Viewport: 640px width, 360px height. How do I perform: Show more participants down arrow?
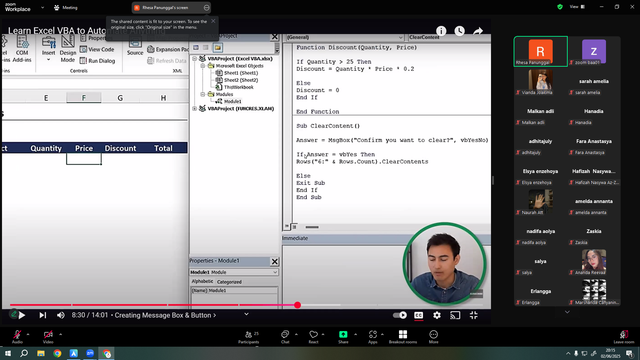pos(567,312)
